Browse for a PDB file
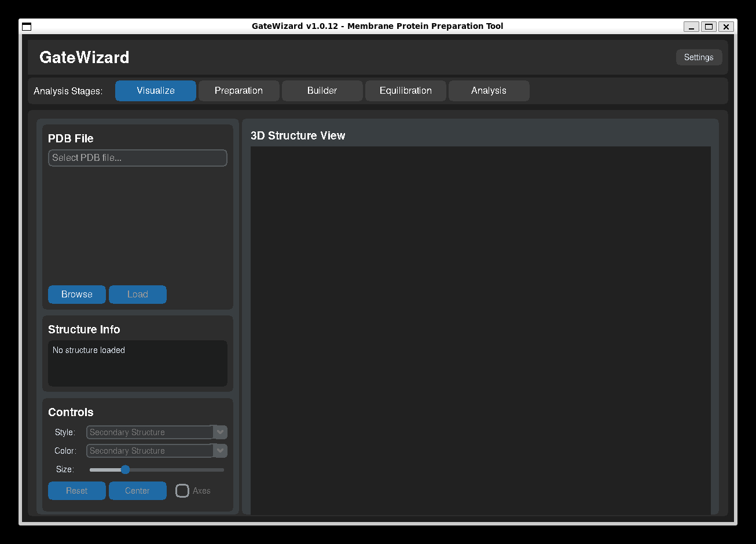Screen dimensions: 756x544 76,295
